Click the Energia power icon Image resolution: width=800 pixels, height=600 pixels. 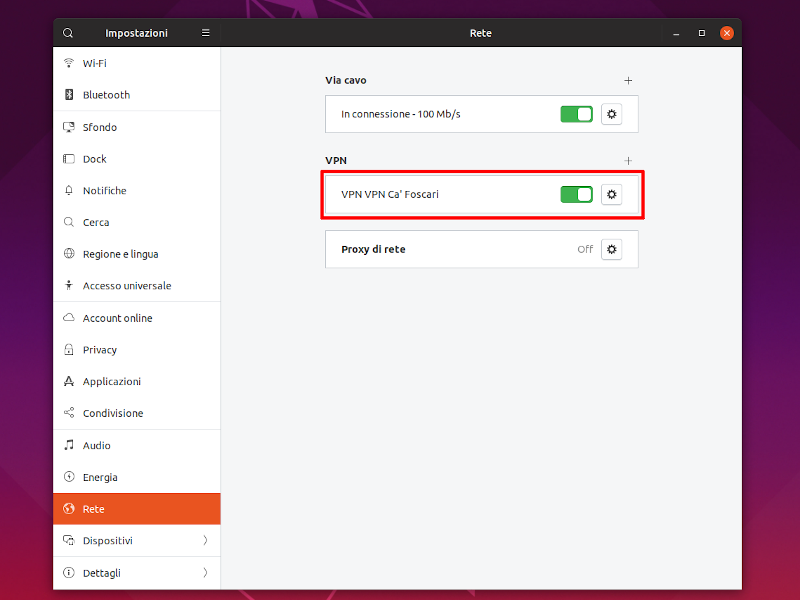[x=69, y=477]
